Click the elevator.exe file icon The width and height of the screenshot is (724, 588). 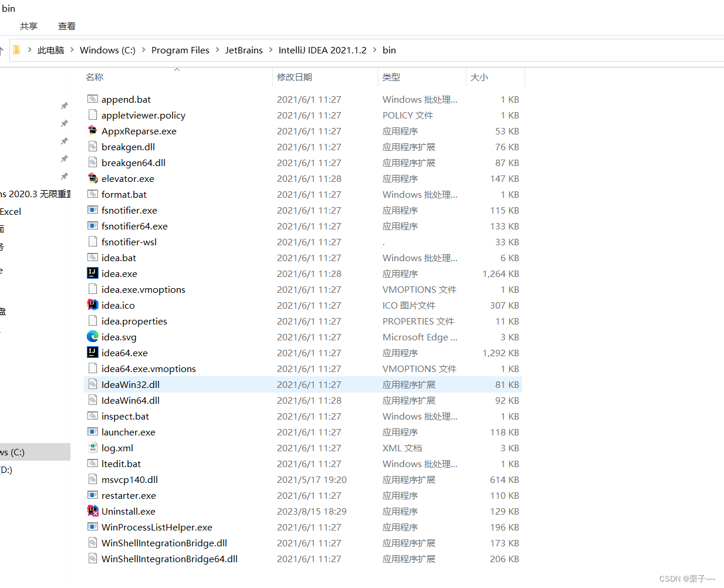coord(93,178)
